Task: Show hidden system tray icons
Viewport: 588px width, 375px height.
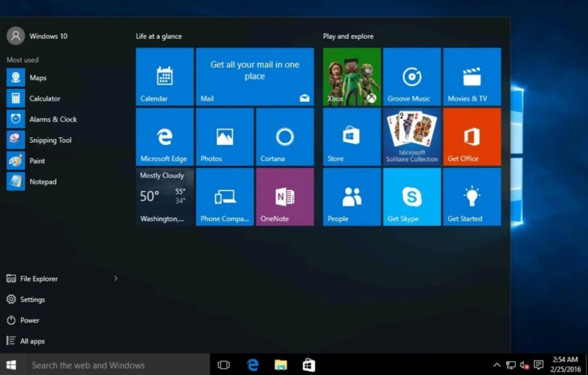Action: (496, 365)
